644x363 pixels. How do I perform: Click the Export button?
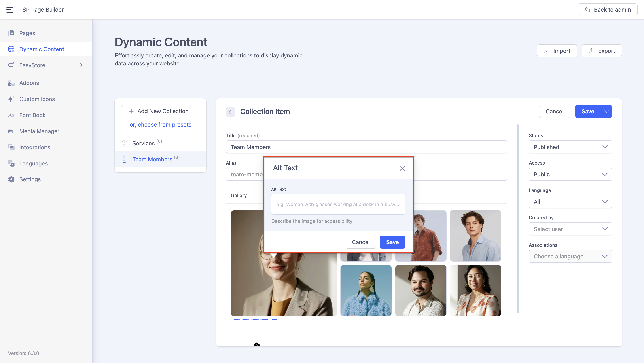(x=601, y=51)
